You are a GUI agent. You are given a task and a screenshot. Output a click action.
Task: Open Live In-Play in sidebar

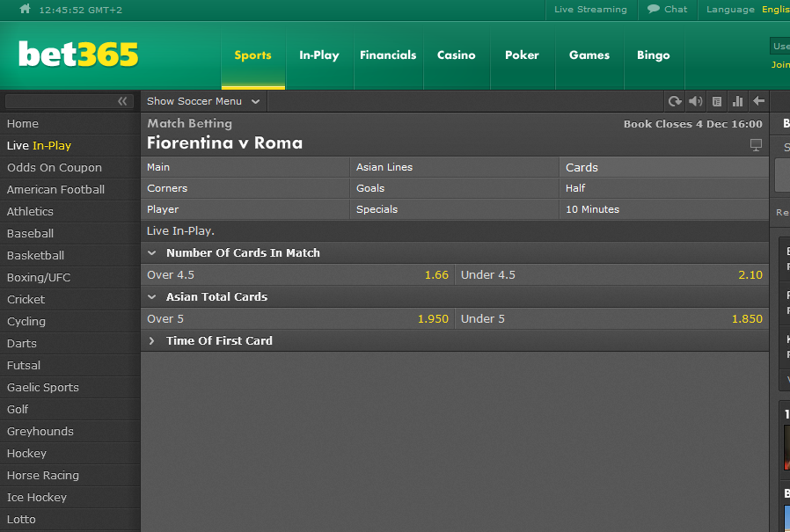pos(70,146)
